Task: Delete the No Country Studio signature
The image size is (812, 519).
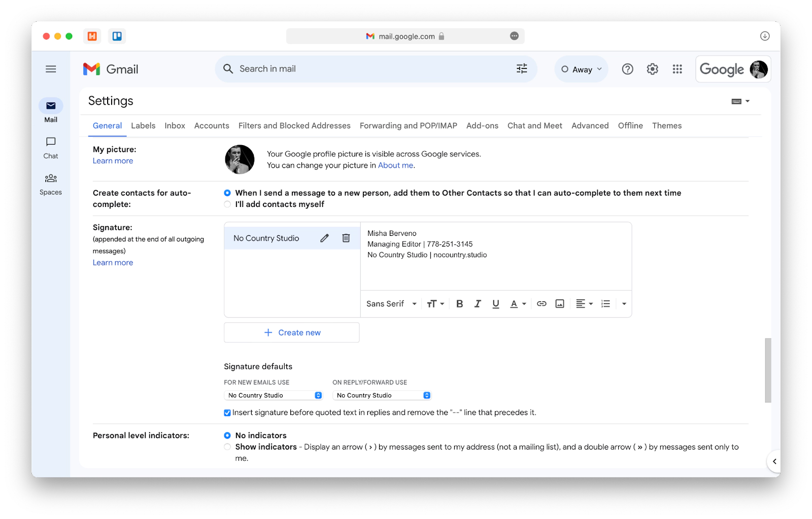Action: point(346,238)
